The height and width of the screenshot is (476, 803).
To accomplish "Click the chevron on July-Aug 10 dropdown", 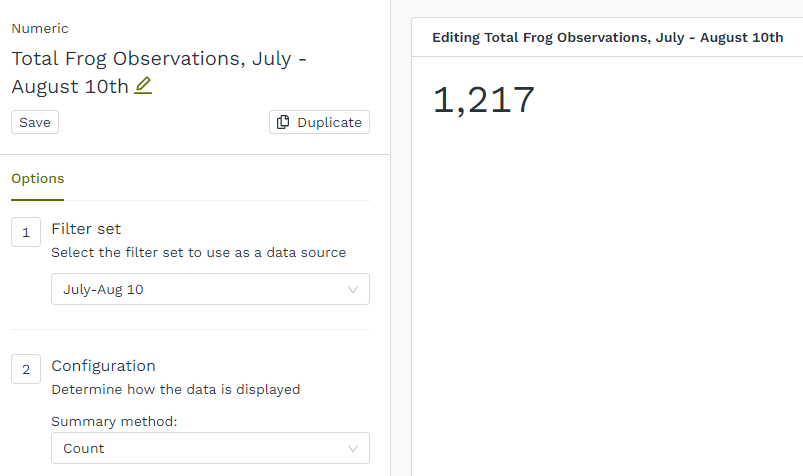I will coord(352,289).
